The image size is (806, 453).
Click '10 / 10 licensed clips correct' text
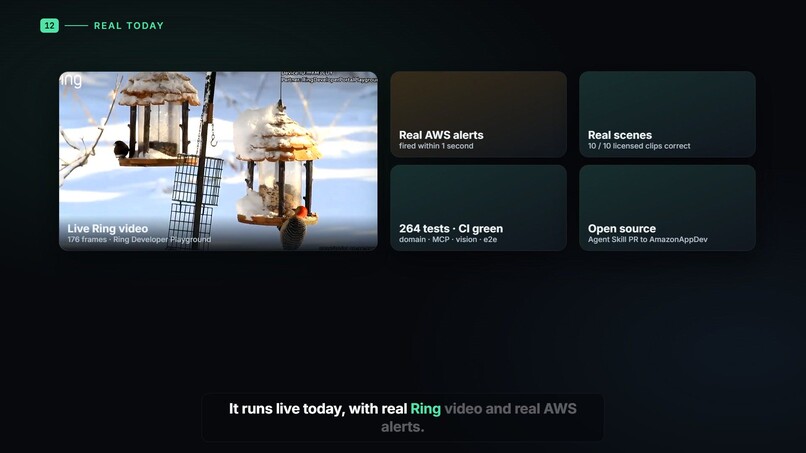pyautogui.click(x=639, y=146)
